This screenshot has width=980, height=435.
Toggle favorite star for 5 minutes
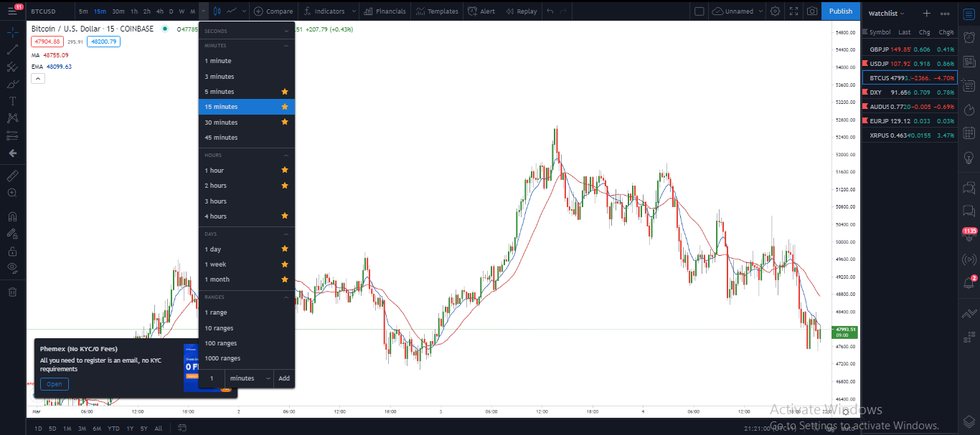(x=285, y=92)
